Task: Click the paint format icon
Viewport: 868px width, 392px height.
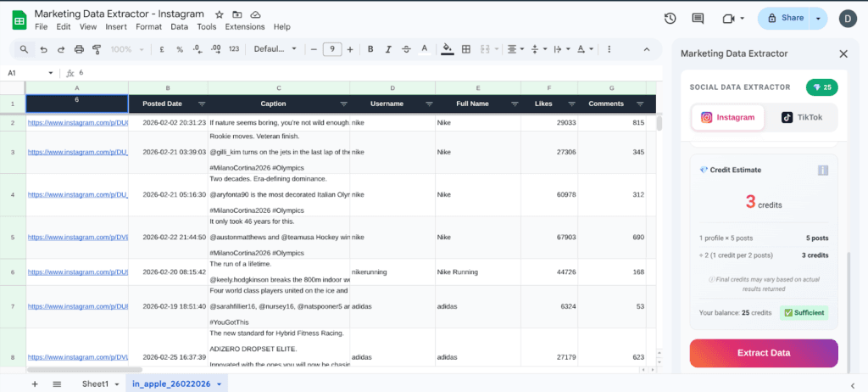Action: pyautogui.click(x=97, y=49)
